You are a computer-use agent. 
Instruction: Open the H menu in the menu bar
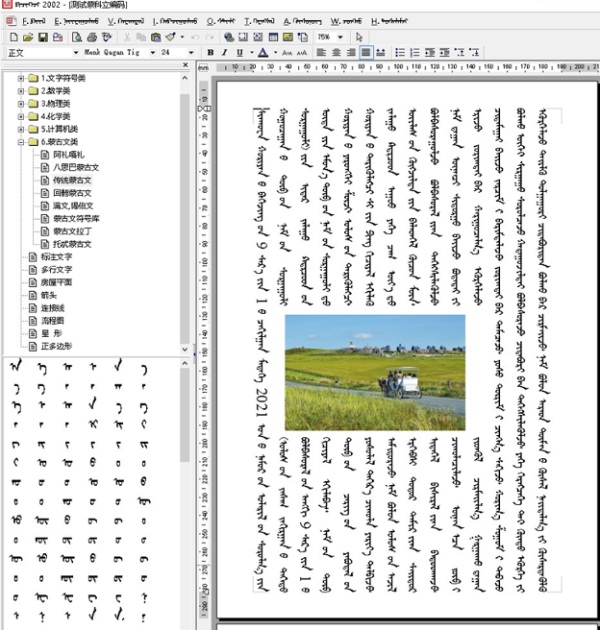coord(389,21)
